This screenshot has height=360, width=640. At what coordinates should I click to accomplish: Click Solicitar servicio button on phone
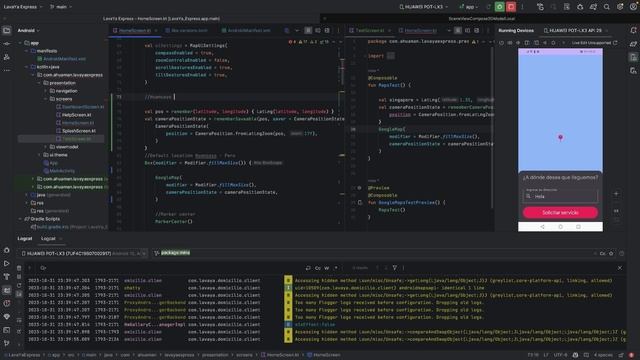(x=560, y=212)
